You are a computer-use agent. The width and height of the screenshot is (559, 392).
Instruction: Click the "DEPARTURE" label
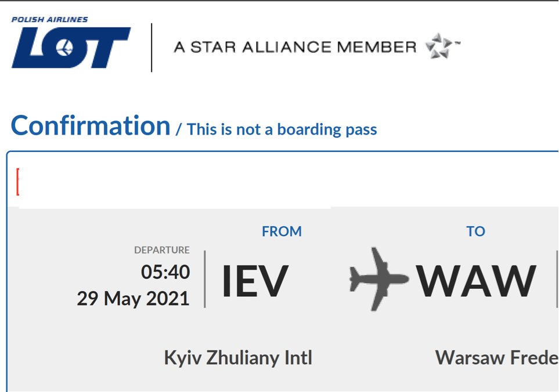tap(161, 251)
